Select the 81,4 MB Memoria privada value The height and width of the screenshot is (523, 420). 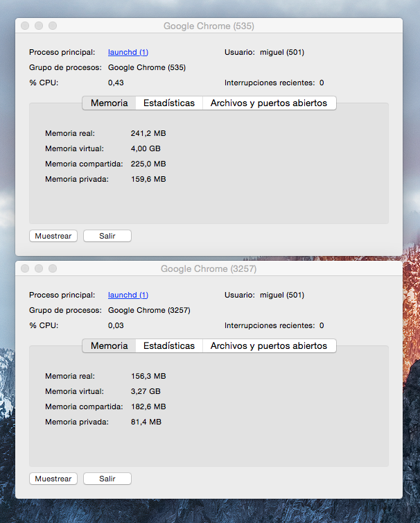pyautogui.click(x=146, y=422)
